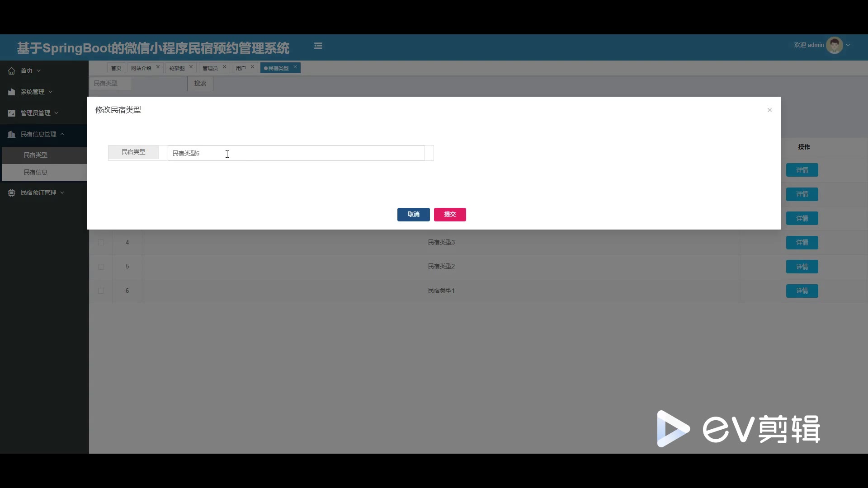The width and height of the screenshot is (868, 488).
Task: Check the checkbox for row 5
Action: pyautogui.click(x=101, y=267)
